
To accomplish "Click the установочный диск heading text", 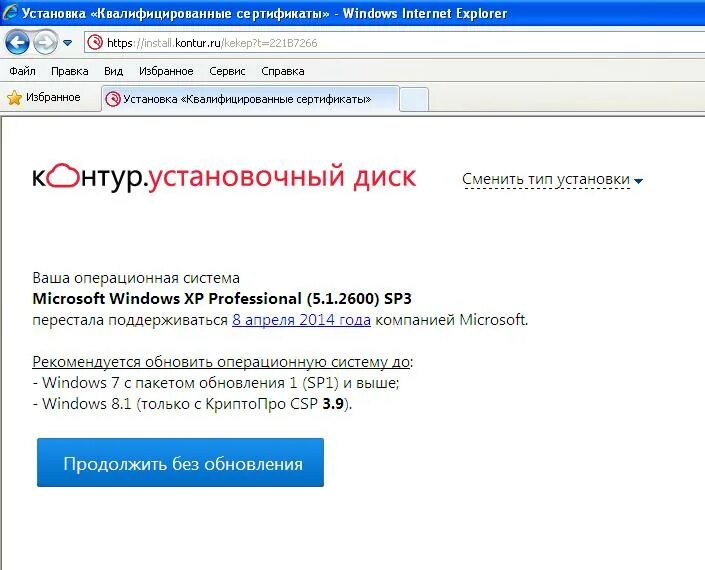I will [x=282, y=177].
